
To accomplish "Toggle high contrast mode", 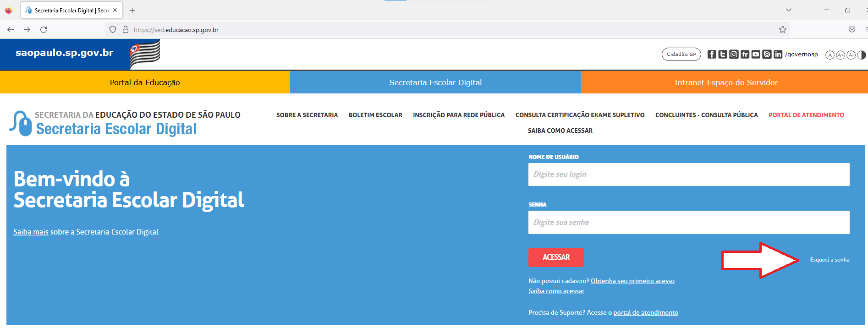I will (x=862, y=55).
